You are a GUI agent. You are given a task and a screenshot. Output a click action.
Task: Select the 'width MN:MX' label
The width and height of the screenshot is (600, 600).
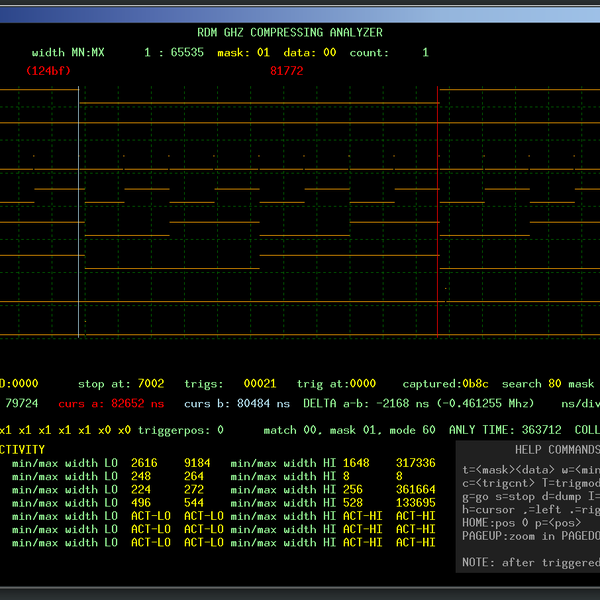[x=68, y=52]
